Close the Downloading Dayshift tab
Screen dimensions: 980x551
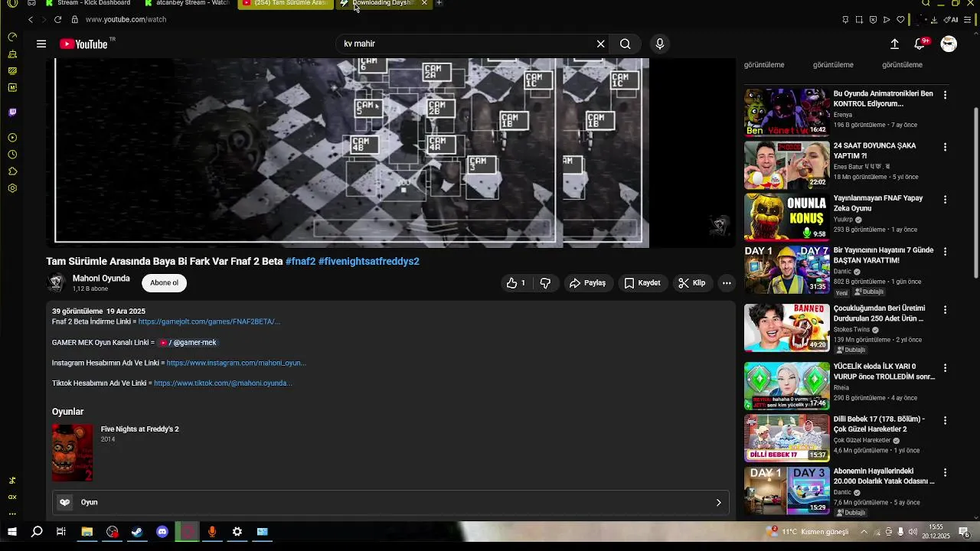tap(424, 3)
